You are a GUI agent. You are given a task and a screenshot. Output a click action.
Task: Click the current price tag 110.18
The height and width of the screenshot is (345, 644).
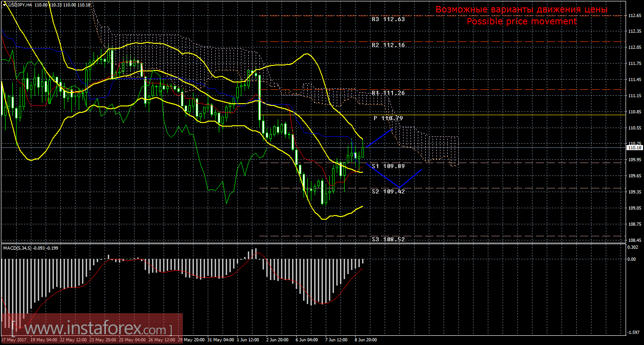pos(635,148)
